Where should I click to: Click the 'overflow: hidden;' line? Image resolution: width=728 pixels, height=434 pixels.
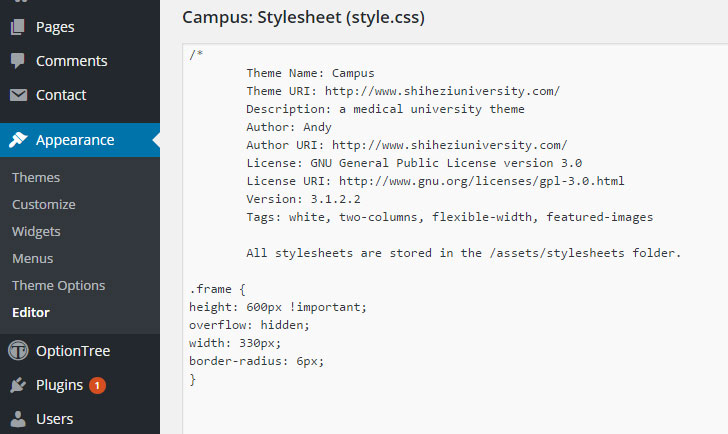pyautogui.click(x=249, y=325)
